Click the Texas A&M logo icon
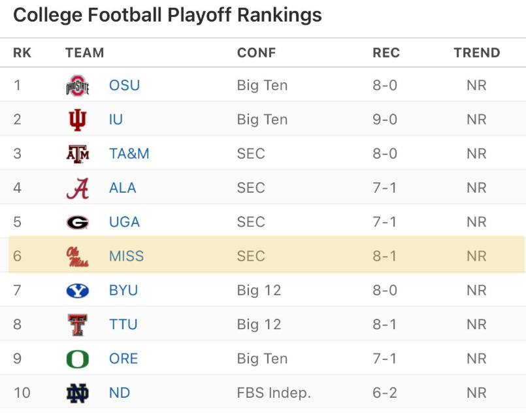Viewport: 526px width, 420px height. point(78,153)
